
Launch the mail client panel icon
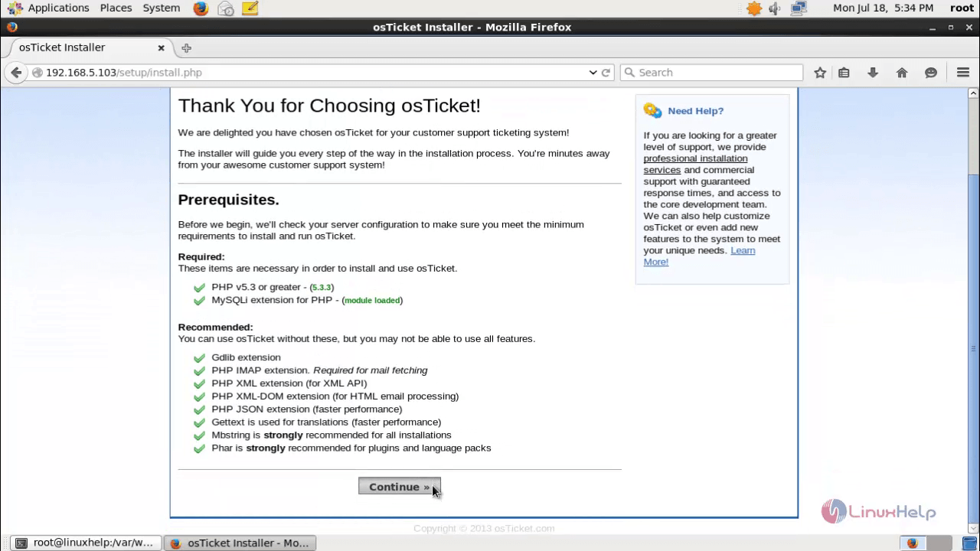pos(225,8)
